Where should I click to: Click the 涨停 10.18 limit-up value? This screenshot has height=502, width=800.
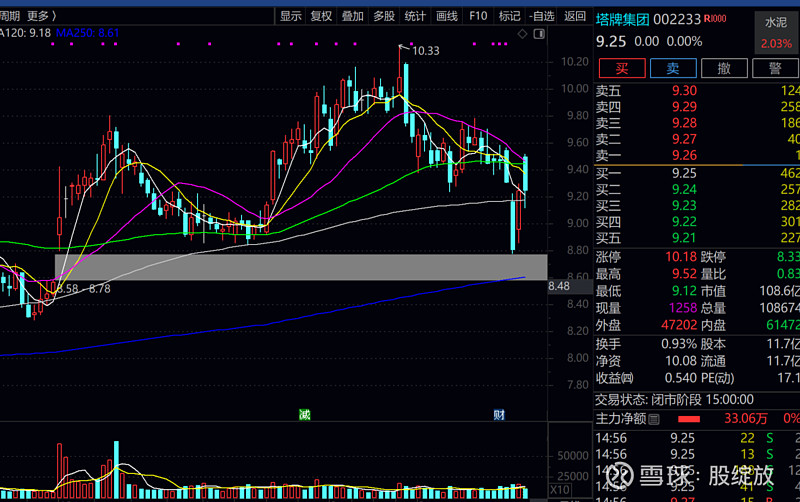681,257
